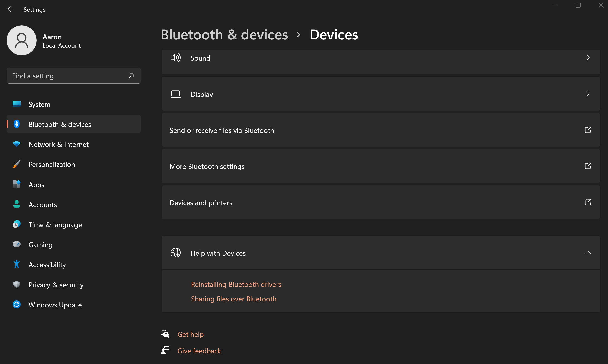Open Devices and printers row
608x364 pixels.
click(x=381, y=202)
